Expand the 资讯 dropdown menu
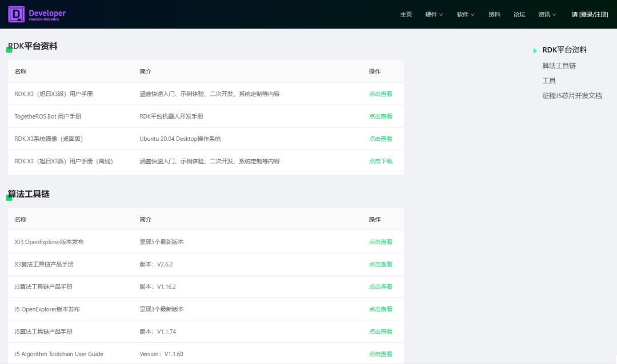This screenshot has height=364, width=617. 547,14
